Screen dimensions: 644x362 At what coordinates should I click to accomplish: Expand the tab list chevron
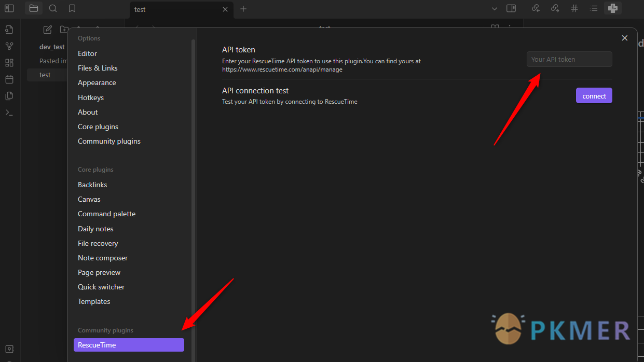[495, 9]
